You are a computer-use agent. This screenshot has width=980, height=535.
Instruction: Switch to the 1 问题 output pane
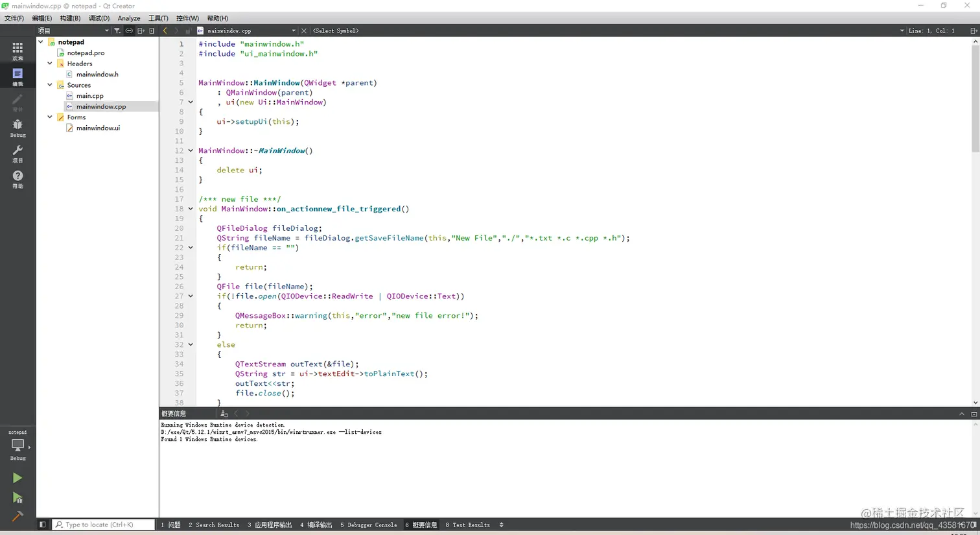click(x=171, y=525)
